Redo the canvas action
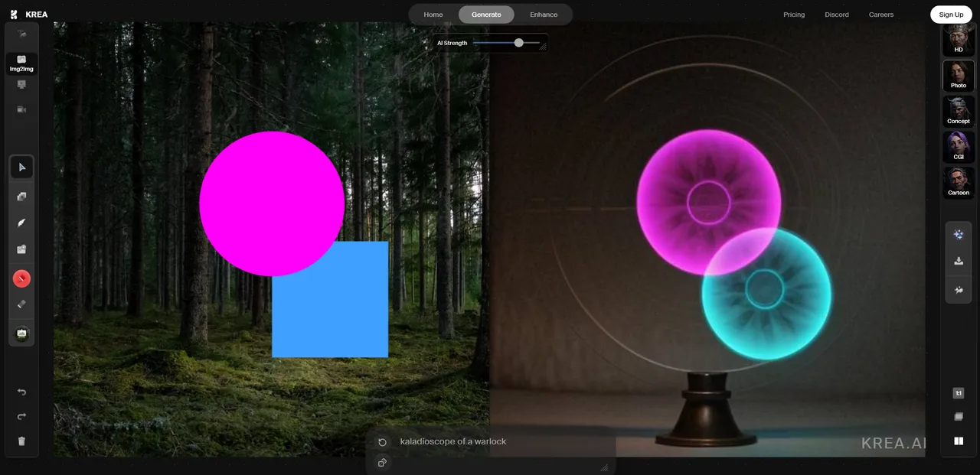 click(x=21, y=416)
